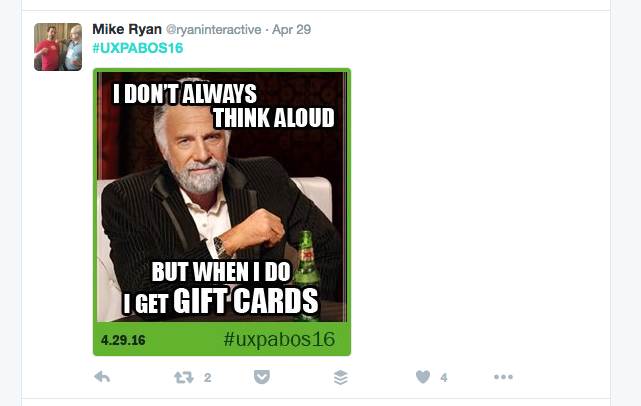Click the likes count number 4
This screenshot has height=406, width=641.
(x=444, y=378)
